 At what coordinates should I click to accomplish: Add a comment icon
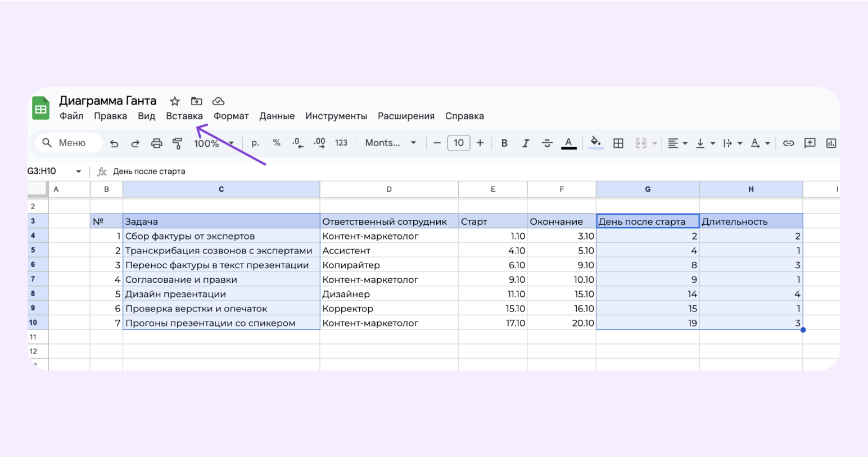810,143
